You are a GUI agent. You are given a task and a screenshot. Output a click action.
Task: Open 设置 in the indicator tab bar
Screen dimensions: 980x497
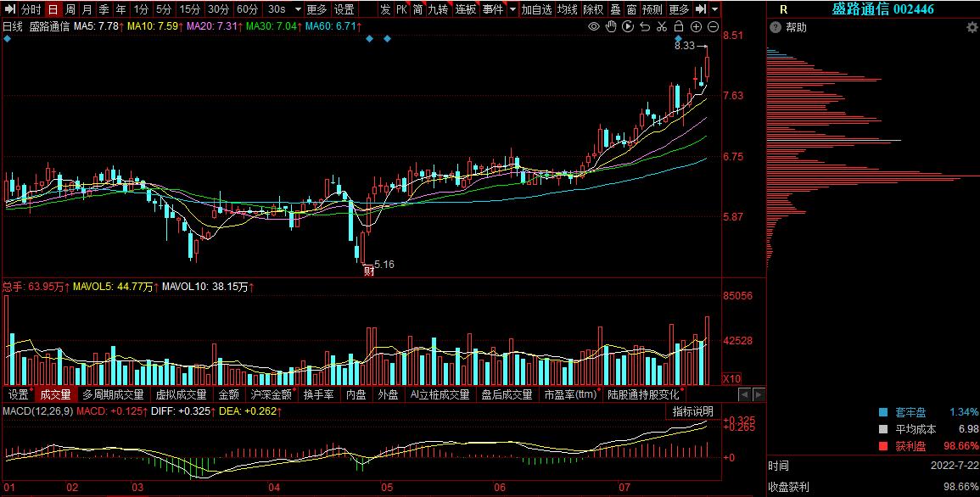18,394
